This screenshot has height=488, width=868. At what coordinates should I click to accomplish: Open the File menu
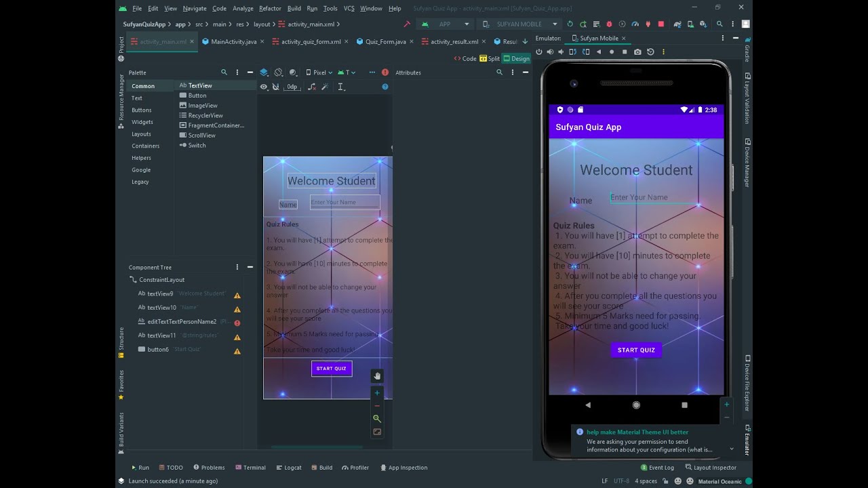(x=138, y=8)
